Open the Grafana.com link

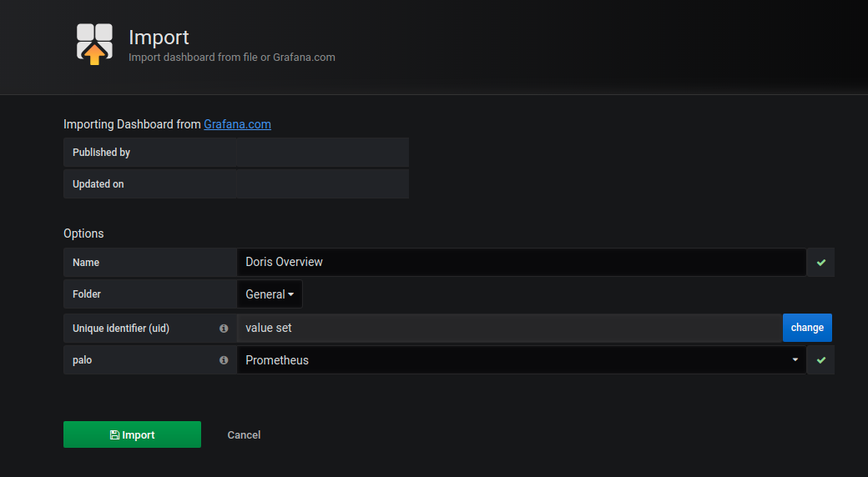coord(237,124)
